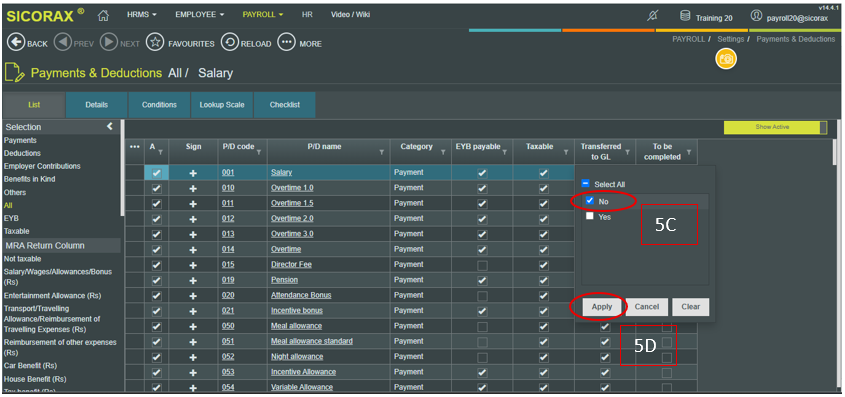Open filter icon on A column
Viewport: 845px width, 397px height.
pyautogui.click(x=161, y=153)
